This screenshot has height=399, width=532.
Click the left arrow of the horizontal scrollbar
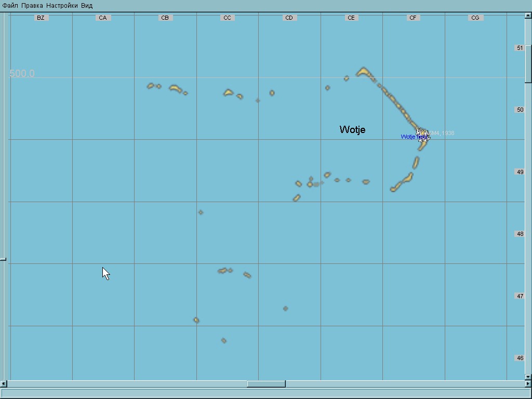point(4,384)
